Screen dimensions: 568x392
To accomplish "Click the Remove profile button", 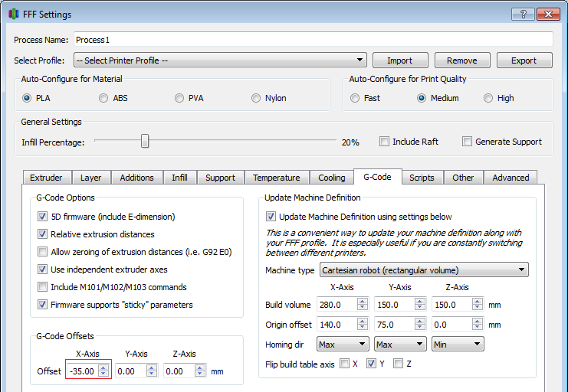I will [x=462, y=60].
